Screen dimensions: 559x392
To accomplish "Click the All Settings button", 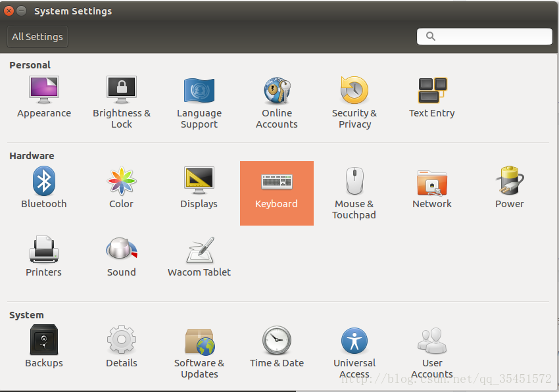I will pos(37,37).
